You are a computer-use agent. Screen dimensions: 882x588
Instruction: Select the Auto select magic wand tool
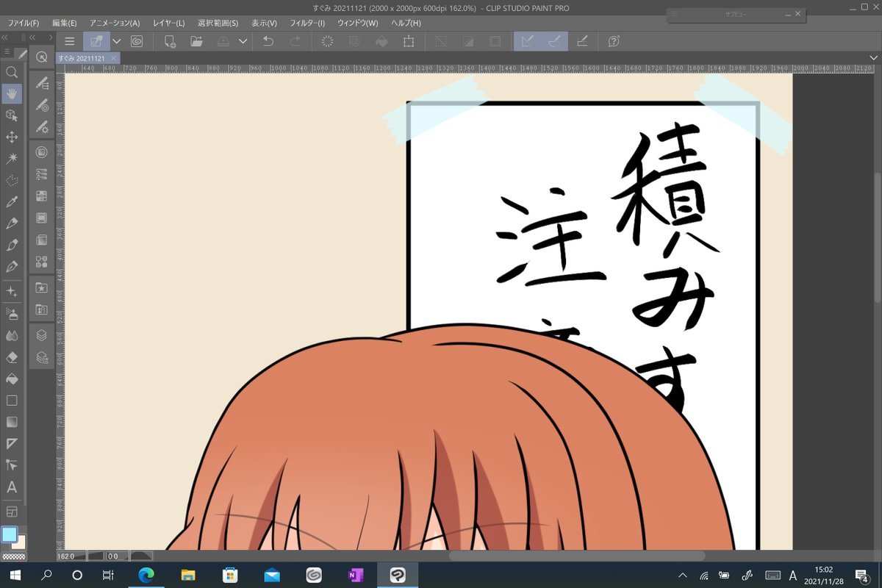point(12,158)
